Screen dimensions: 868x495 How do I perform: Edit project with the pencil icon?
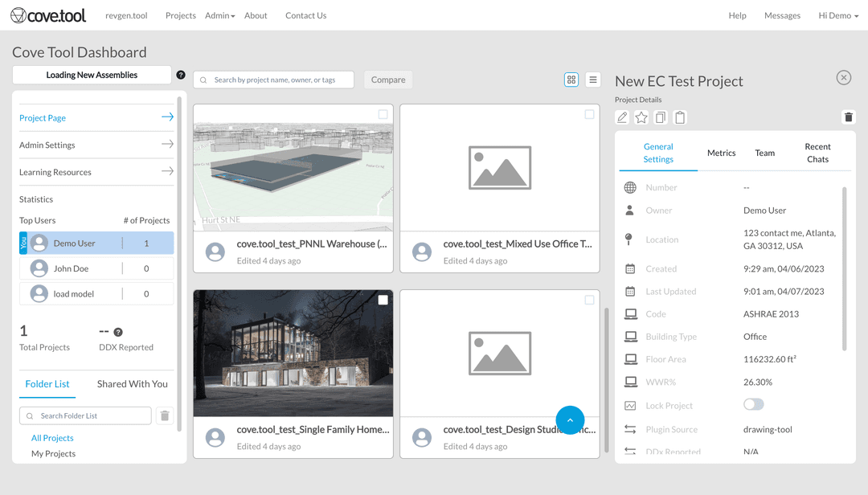point(622,117)
